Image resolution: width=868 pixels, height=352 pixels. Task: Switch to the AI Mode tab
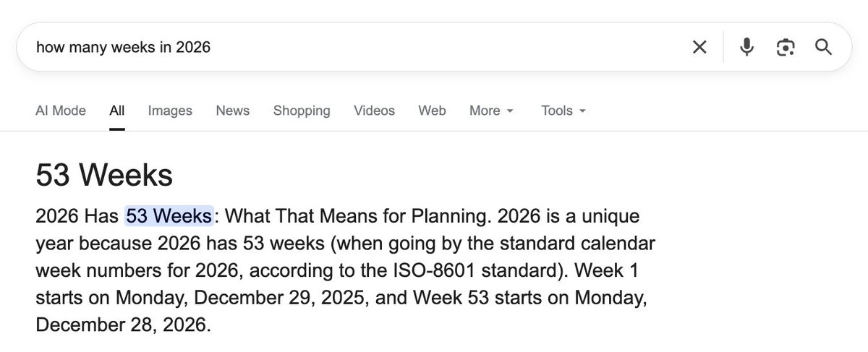click(x=61, y=111)
